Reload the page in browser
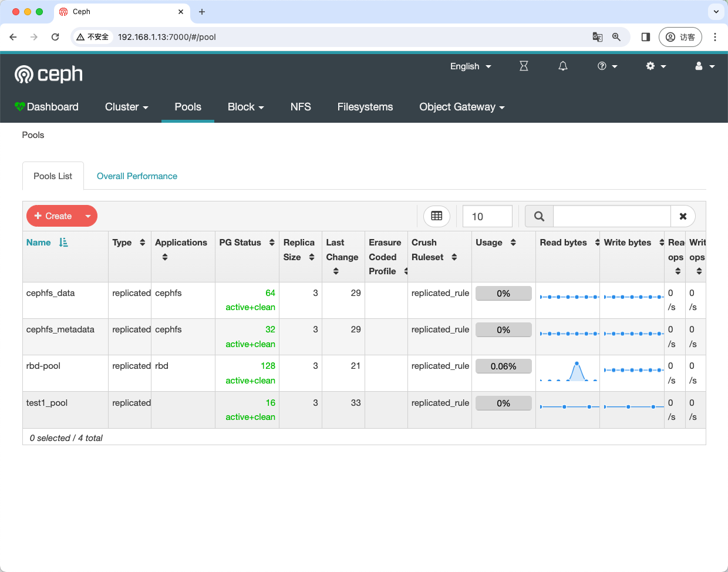 click(55, 37)
